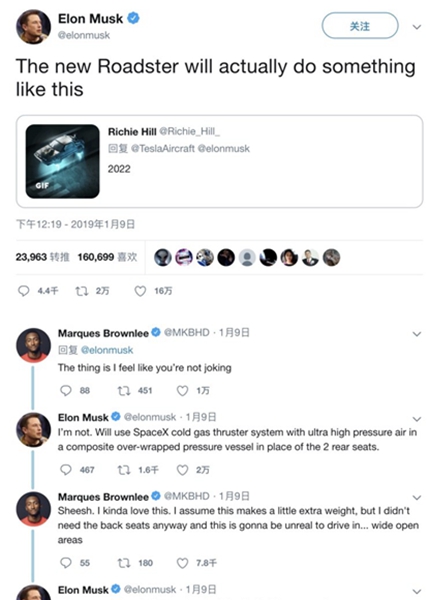Open the quoted GIF thumbnail
Screen dimensions: 430x600
(62, 161)
